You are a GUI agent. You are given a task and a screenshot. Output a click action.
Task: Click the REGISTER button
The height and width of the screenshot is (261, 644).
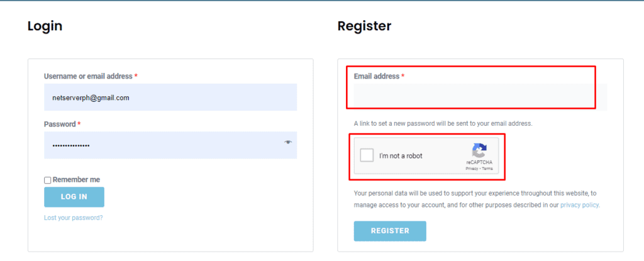(x=390, y=231)
